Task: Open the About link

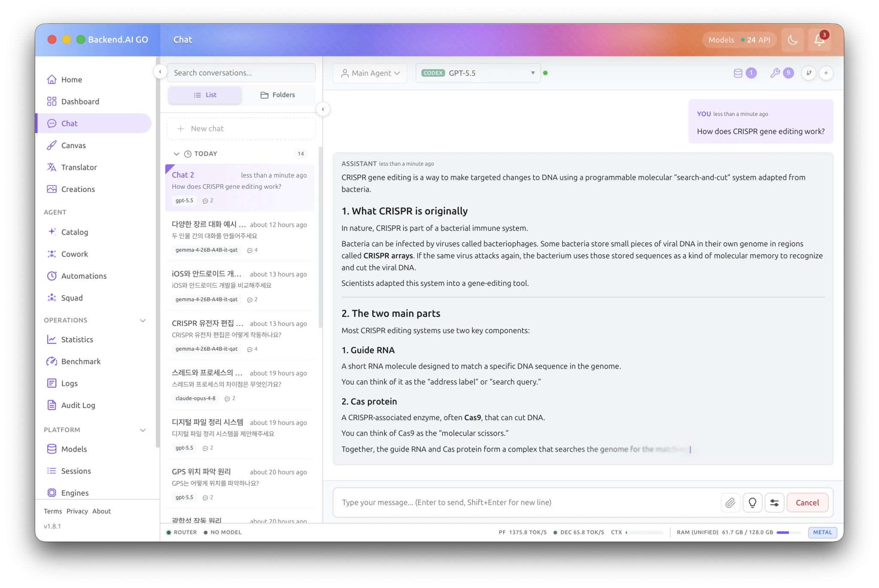Action: click(x=102, y=511)
